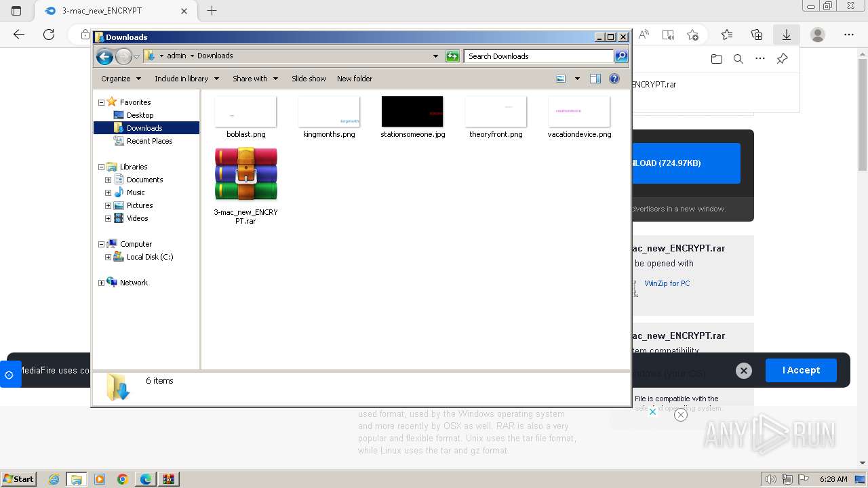Select the Music library
Screen dimensions: 868x488
coord(136,192)
